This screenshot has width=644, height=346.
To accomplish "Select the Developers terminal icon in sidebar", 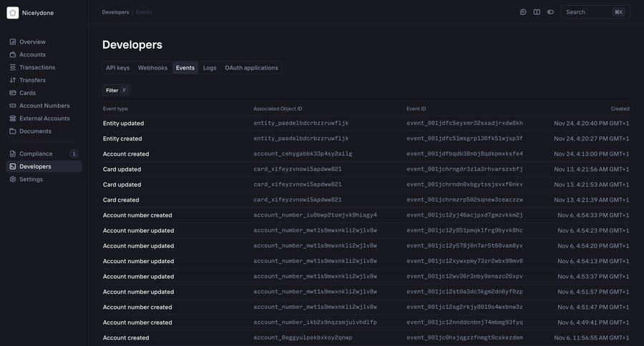I will click(13, 167).
